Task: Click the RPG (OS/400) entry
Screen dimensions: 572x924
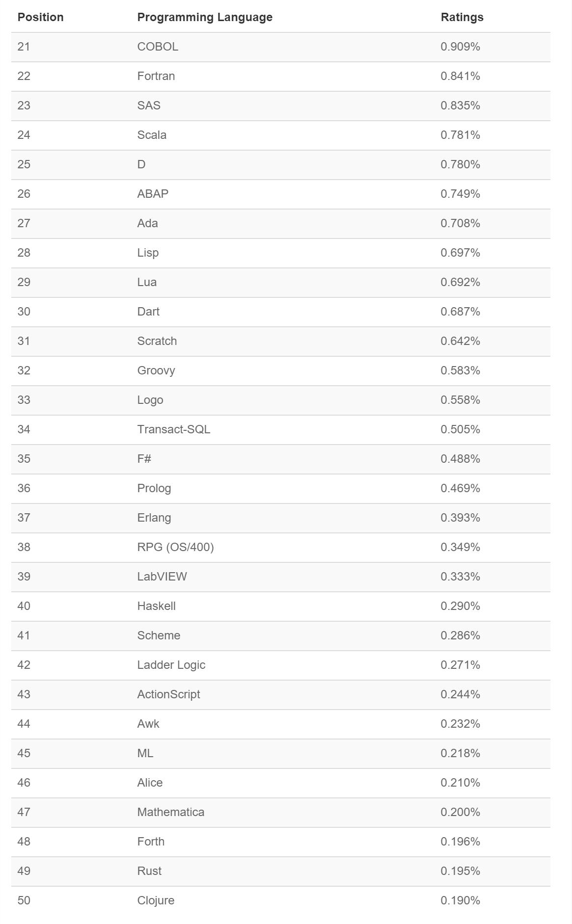Action: click(x=175, y=547)
